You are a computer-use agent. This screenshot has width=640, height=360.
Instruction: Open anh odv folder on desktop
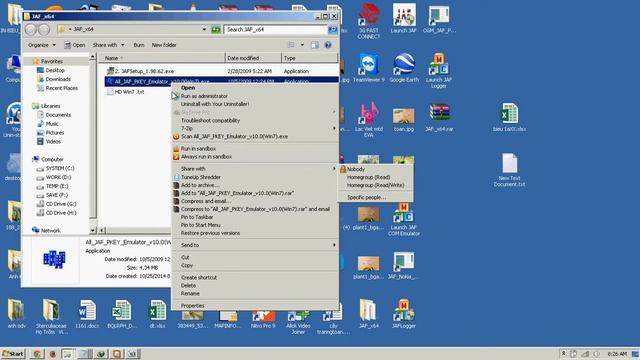point(16,313)
